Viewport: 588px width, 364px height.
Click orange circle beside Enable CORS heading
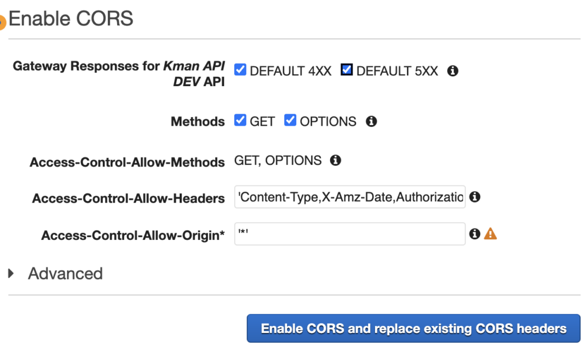coord(2,24)
